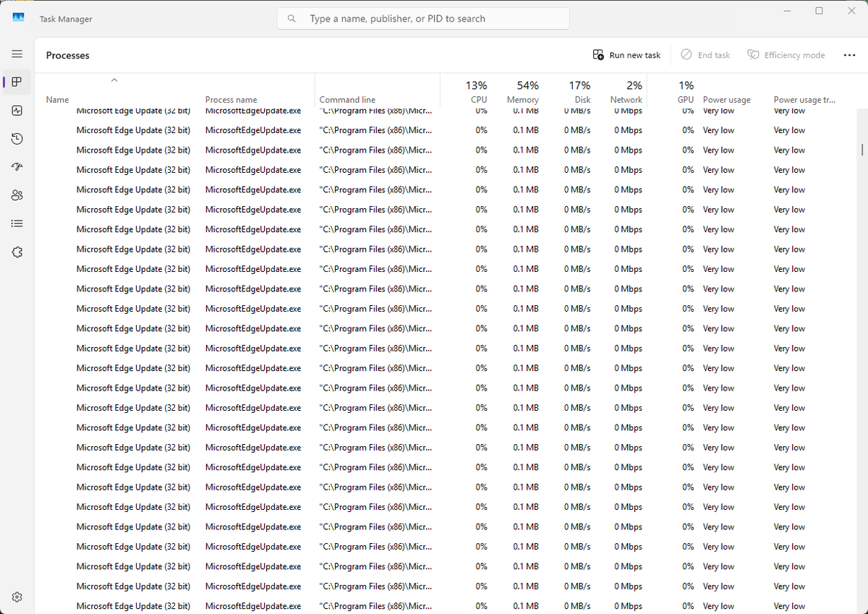Sort by the Process name column header
The height and width of the screenshot is (614, 868).
point(257,91)
